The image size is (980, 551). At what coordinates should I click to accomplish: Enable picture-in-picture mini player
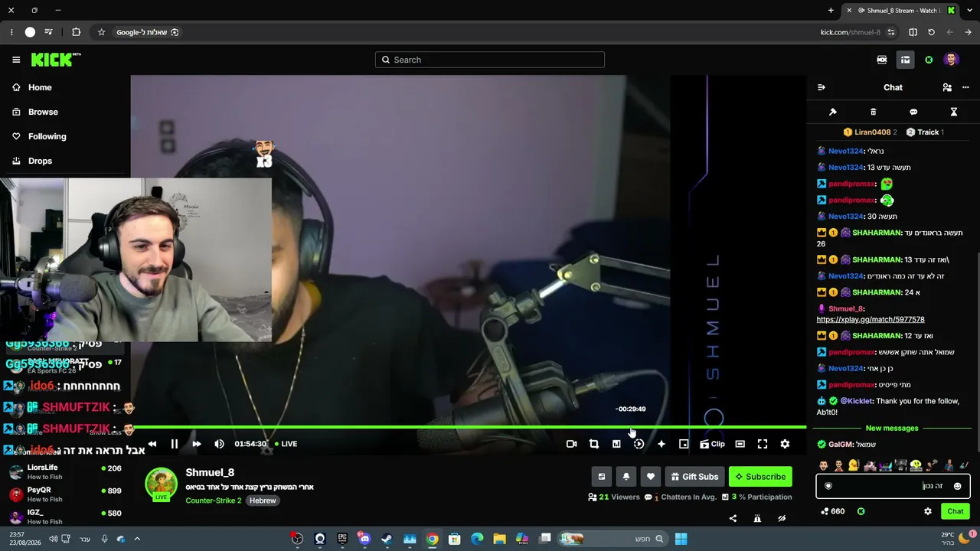coord(684,444)
